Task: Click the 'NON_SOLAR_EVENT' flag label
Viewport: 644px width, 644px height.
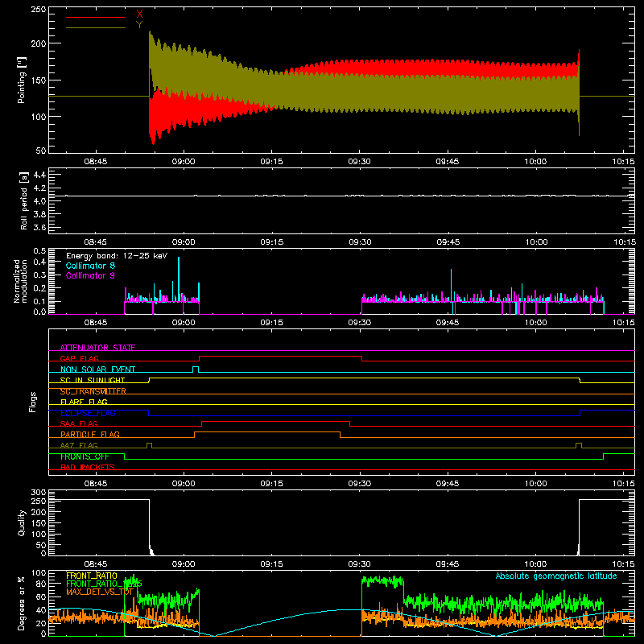Action: (x=97, y=369)
